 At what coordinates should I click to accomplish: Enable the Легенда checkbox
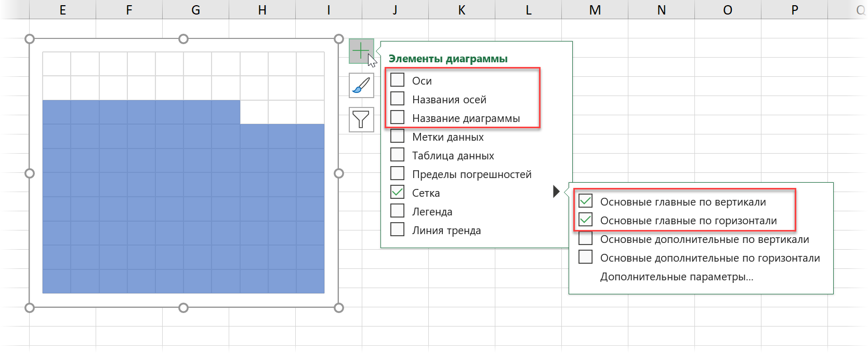coord(398,211)
